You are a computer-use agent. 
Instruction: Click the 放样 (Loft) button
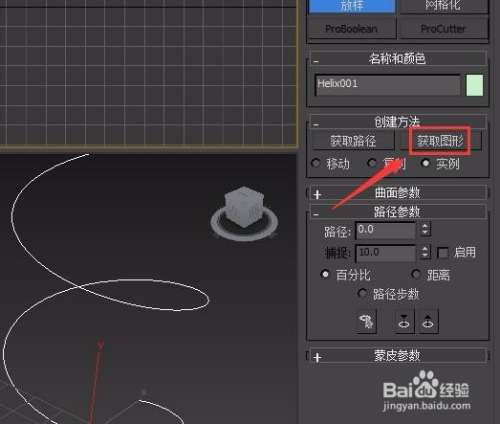point(352,6)
